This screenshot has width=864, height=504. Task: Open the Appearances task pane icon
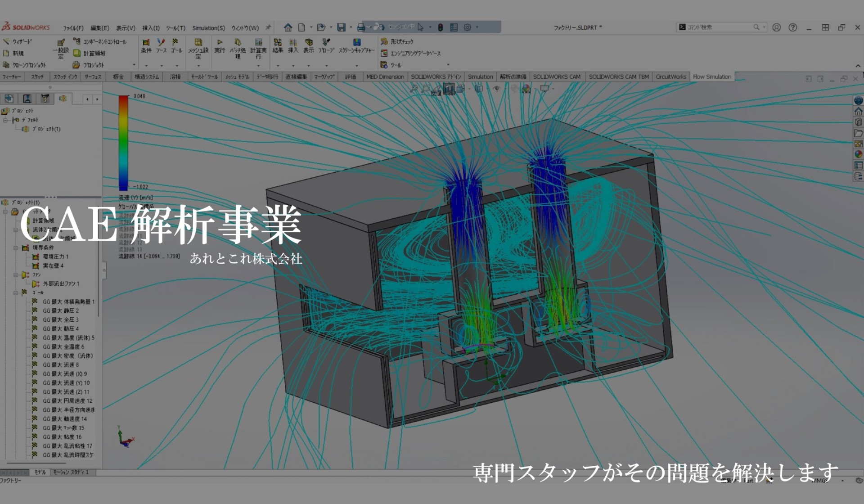pos(859,154)
